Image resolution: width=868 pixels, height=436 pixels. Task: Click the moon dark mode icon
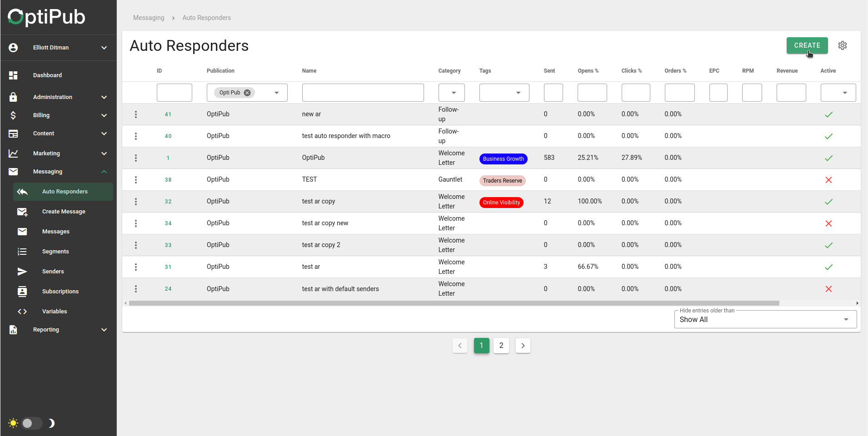(x=51, y=423)
